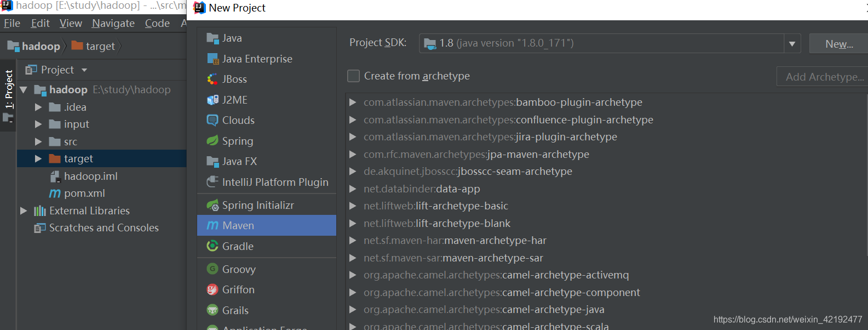
Task: Select Scratches and Consoles item
Action: tap(102, 228)
